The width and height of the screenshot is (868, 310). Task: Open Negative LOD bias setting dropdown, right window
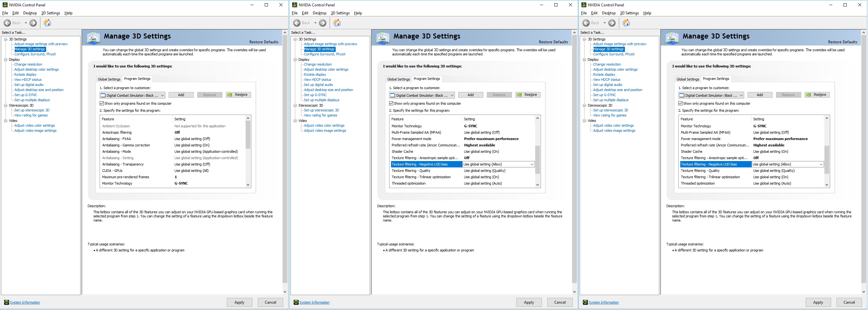pos(821,165)
